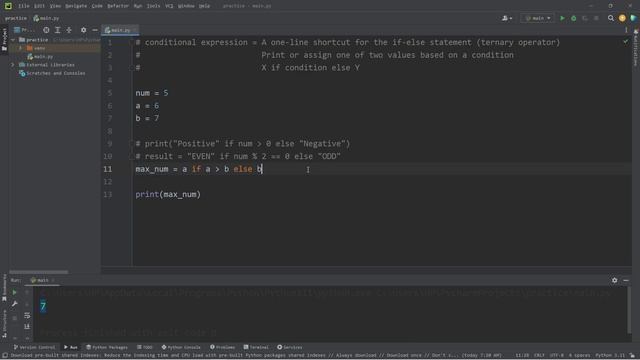The image size is (640, 360).
Task: Expand all in Project panel toolbar
Action: (58, 30)
